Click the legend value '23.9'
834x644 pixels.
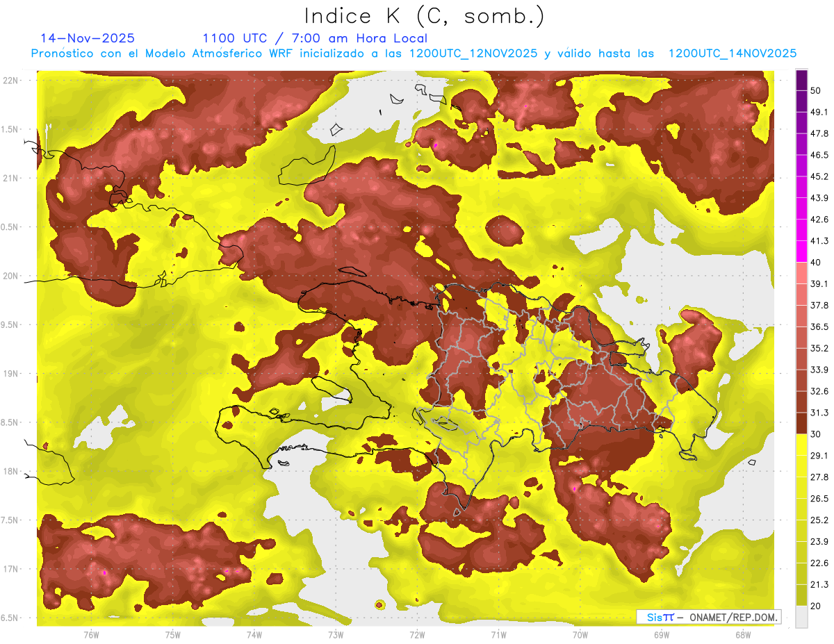coord(819,542)
